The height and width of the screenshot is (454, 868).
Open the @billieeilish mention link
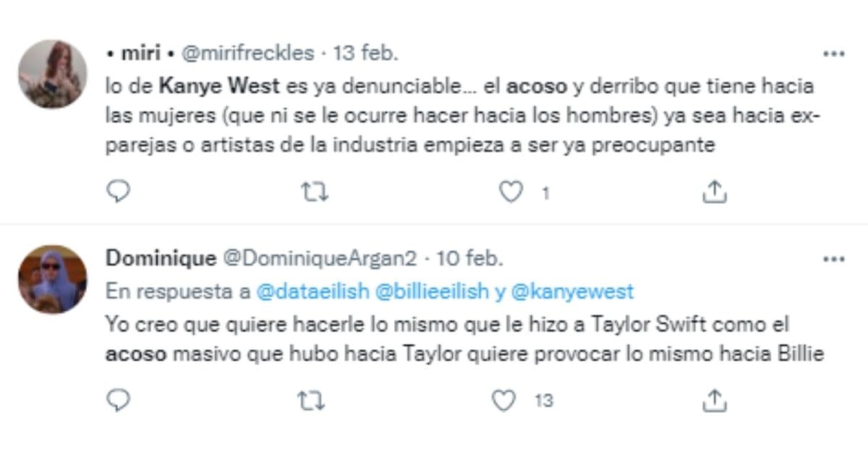coord(437,291)
